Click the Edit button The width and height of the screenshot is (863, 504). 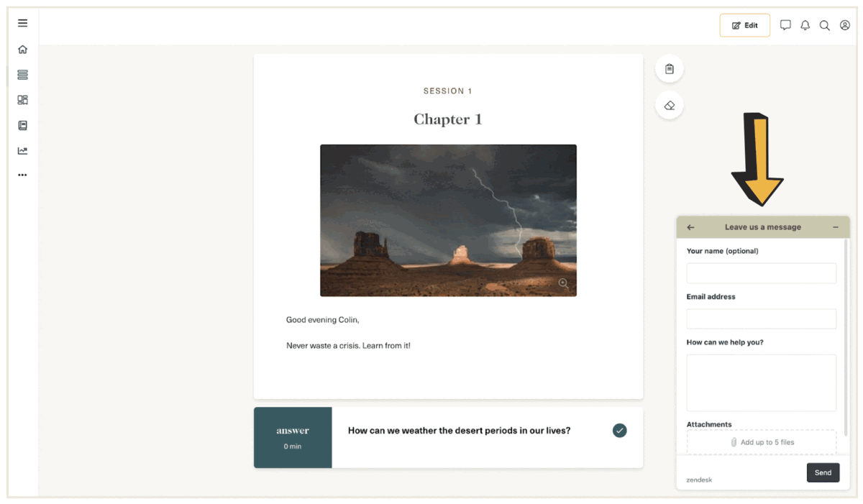[744, 25]
